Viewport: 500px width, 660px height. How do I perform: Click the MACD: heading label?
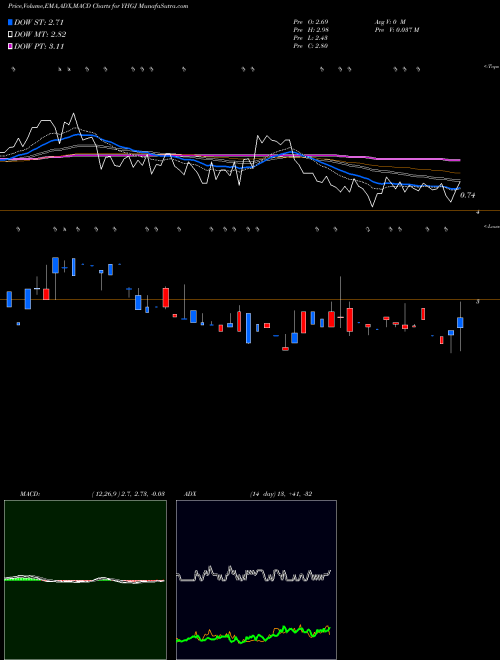click(29, 493)
